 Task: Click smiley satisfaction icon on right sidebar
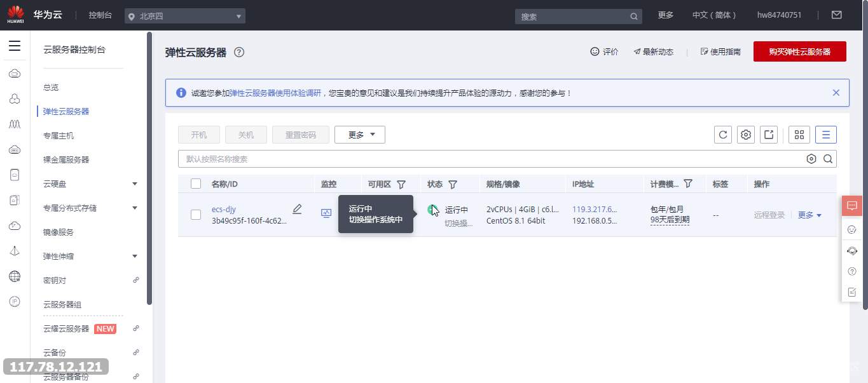click(x=852, y=229)
